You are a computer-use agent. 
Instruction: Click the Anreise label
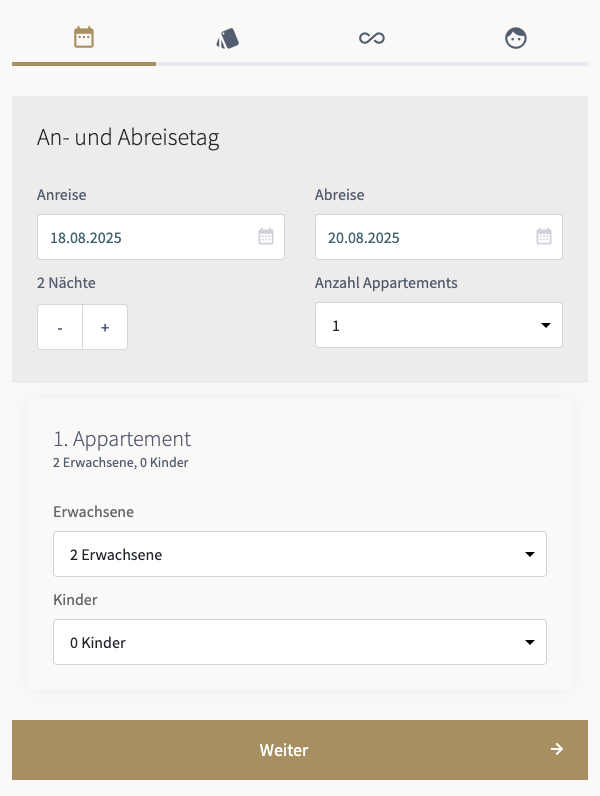pyautogui.click(x=62, y=195)
